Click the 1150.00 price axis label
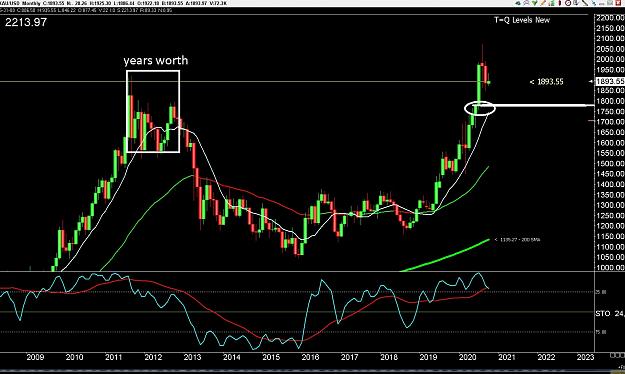 pyautogui.click(x=611, y=236)
